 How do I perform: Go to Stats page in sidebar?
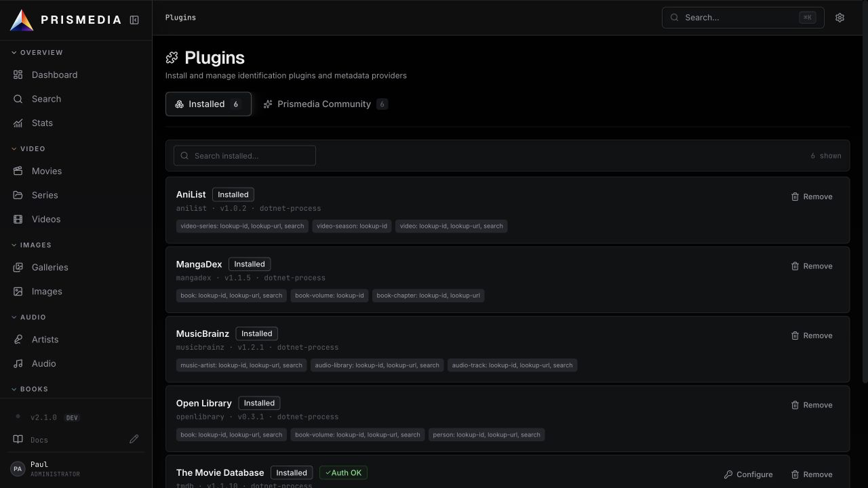coord(76,123)
